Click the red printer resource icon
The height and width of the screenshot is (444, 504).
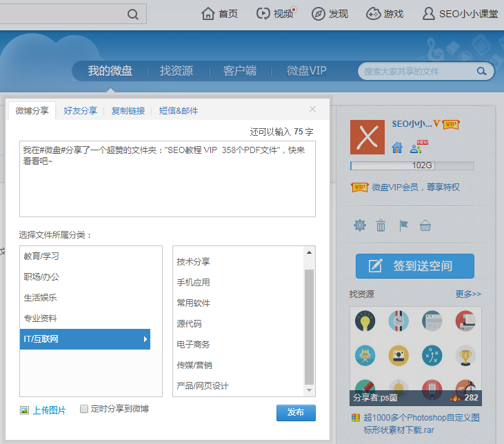[x=465, y=321]
